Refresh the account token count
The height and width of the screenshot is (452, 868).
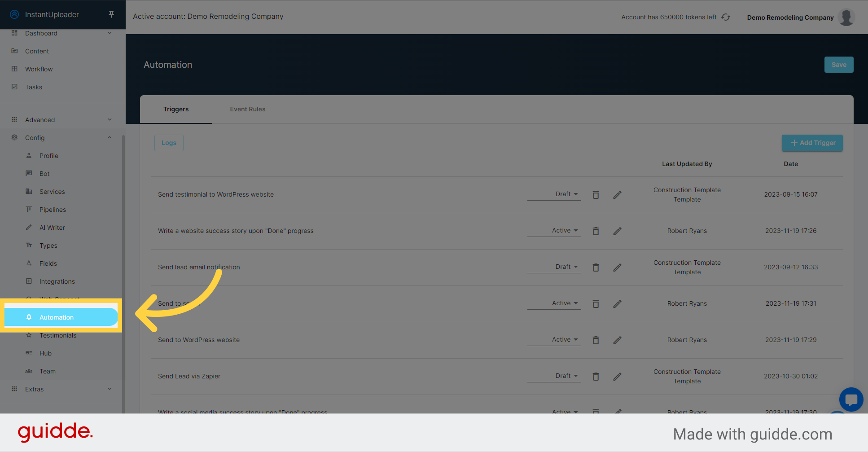726,17
